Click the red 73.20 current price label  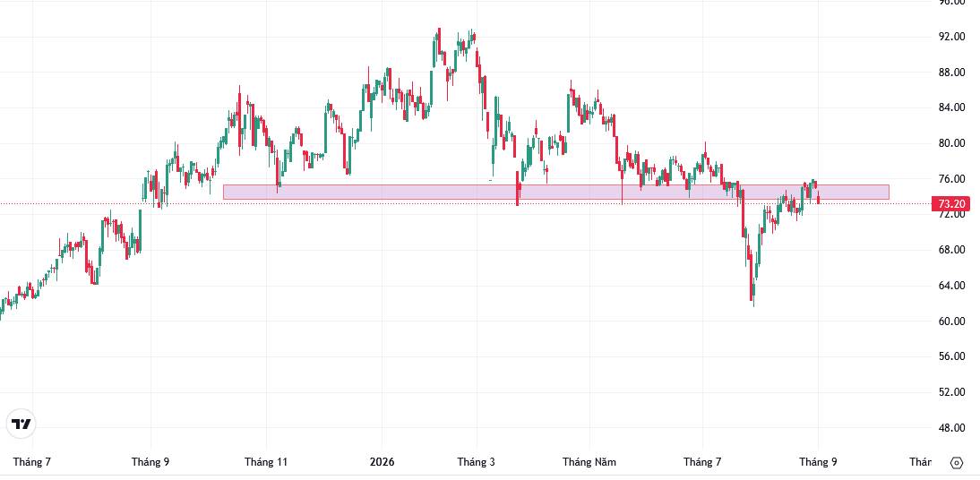coord(952,204)
